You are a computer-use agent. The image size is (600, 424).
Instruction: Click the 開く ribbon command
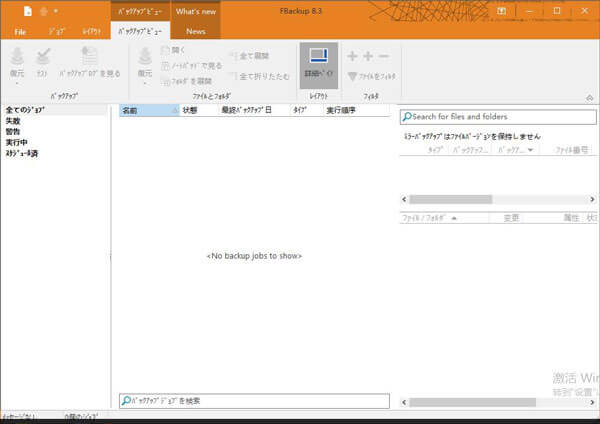[x=173, y=50]
